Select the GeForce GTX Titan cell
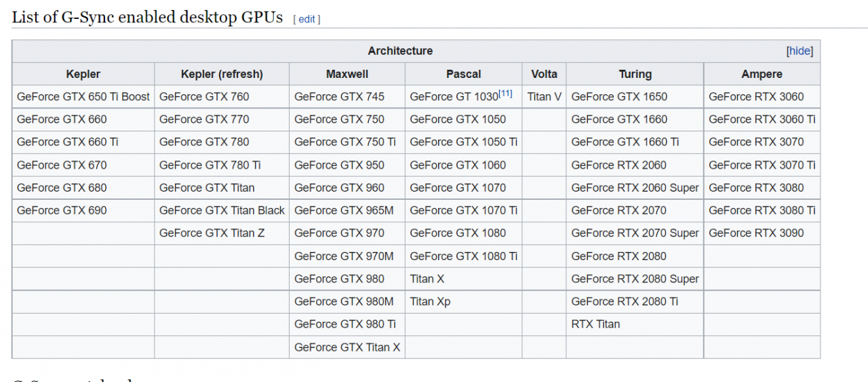868x382 pixels. coord(222,188)
